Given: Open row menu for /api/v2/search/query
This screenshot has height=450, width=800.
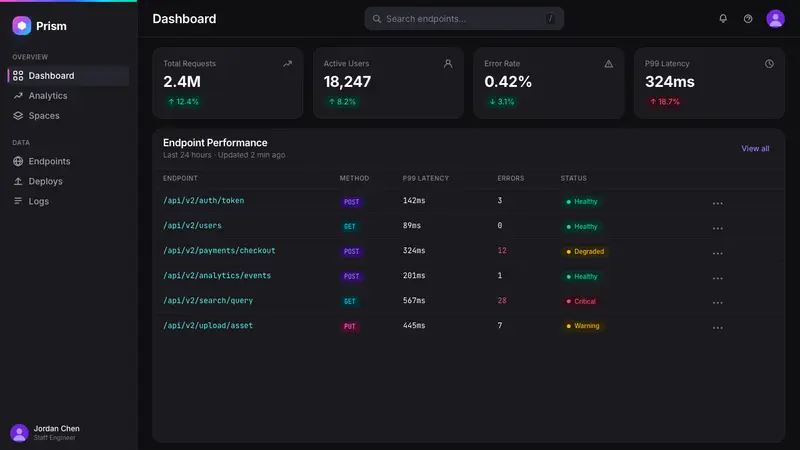Looking at the screenshot, I should 717,303.
